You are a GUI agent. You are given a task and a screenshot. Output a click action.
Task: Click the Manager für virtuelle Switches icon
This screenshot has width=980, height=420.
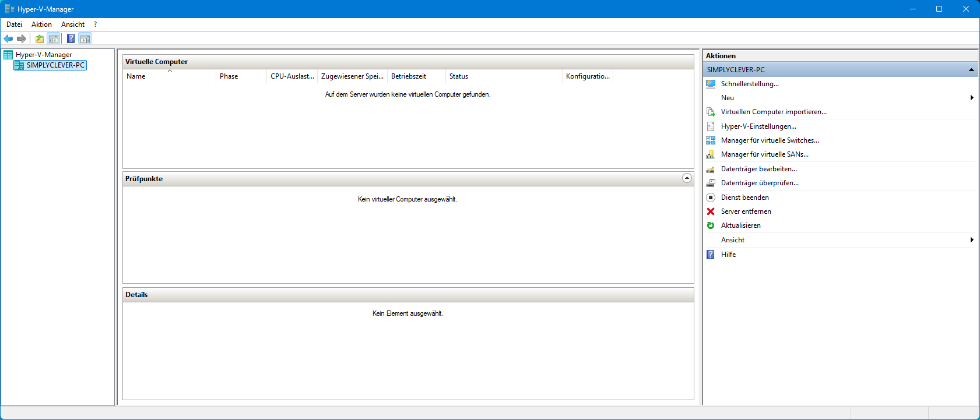point(711,140)
